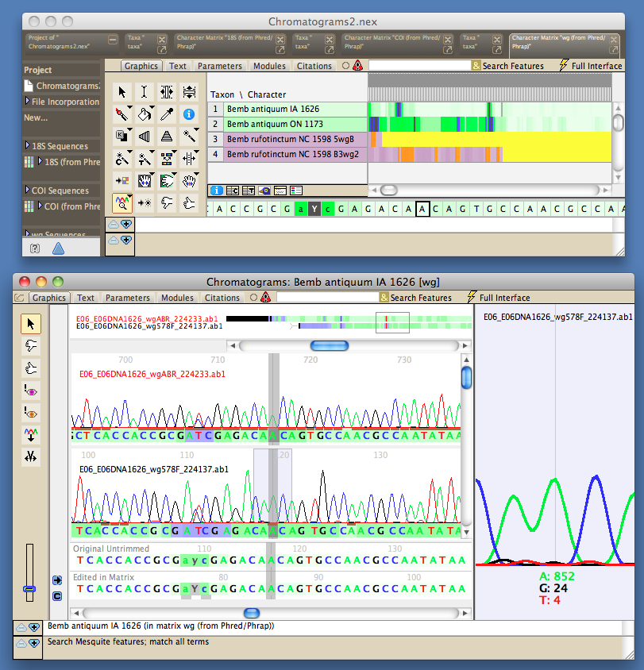644x670 pixels.
Task: Pop out the Character Matrix COI tab
Action: [448, 50]
